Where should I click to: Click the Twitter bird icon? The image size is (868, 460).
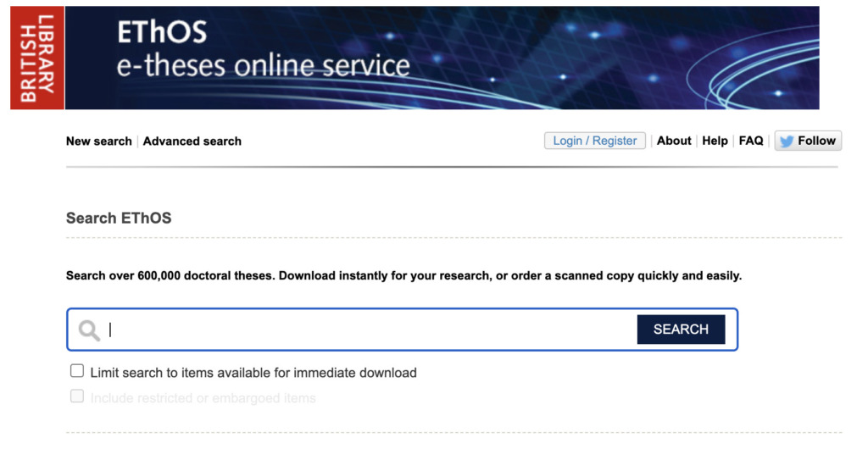(786, 141)
